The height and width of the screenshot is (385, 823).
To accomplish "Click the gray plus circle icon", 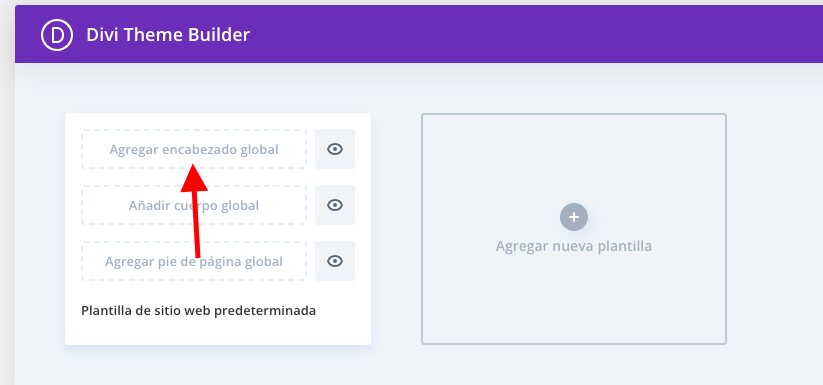I will pos(574,217).
